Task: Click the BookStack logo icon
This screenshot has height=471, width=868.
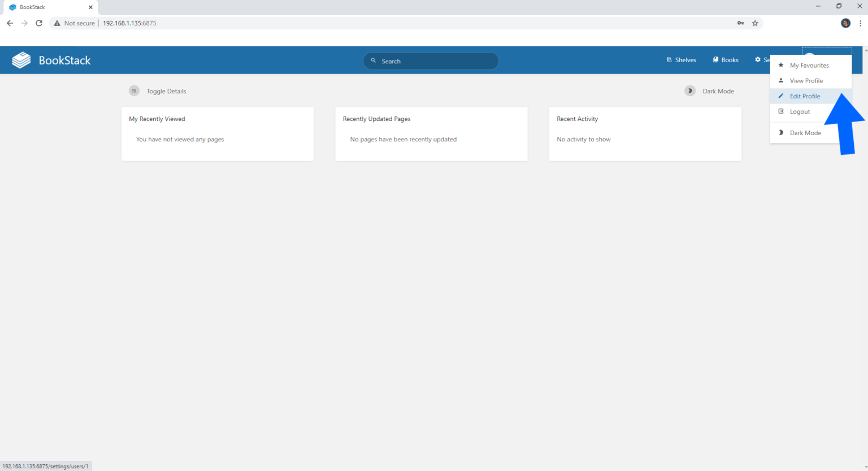Action: [x=21, y=59]
